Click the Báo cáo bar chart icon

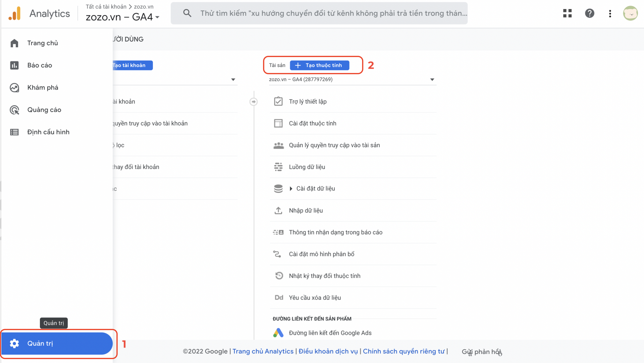14,65
